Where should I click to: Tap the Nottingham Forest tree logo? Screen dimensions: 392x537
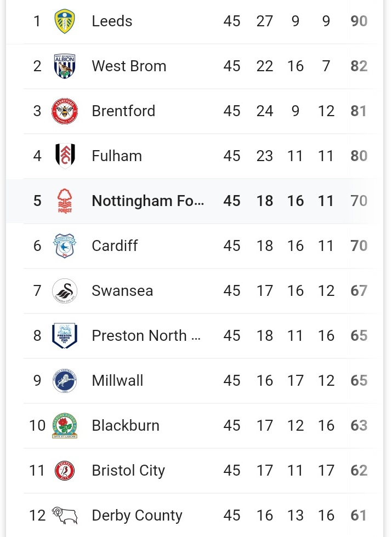tap(65, 201)
